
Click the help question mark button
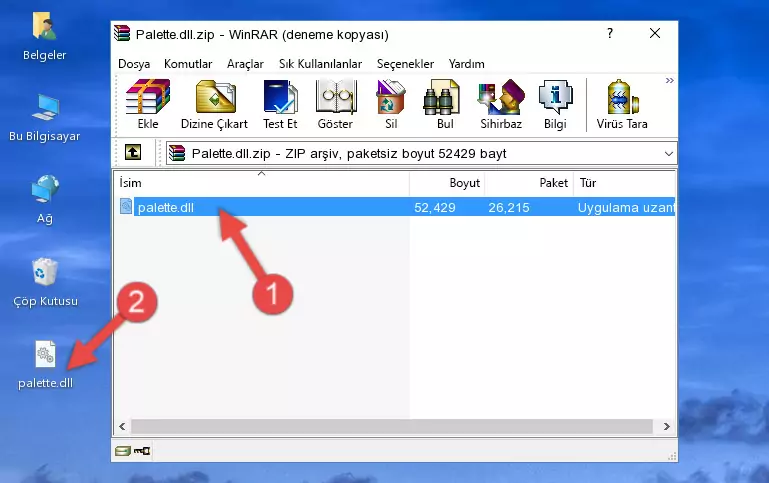tap(610, 33)
